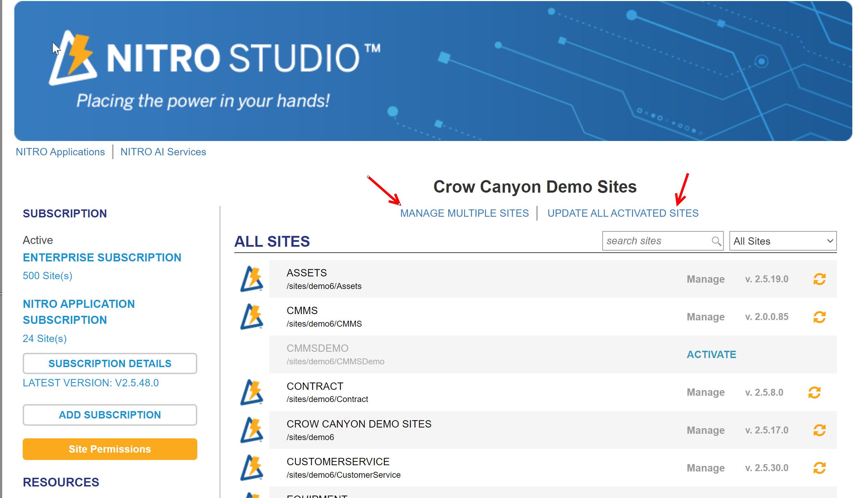The width and height of the screenshot is (868, 498).
Task: Click the 500 Site(s) text
Action: coord(47,276)
